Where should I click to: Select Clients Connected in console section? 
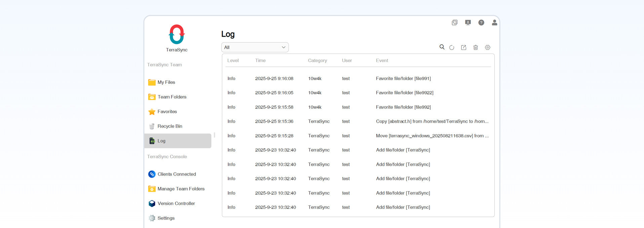[x=176, y=174]
